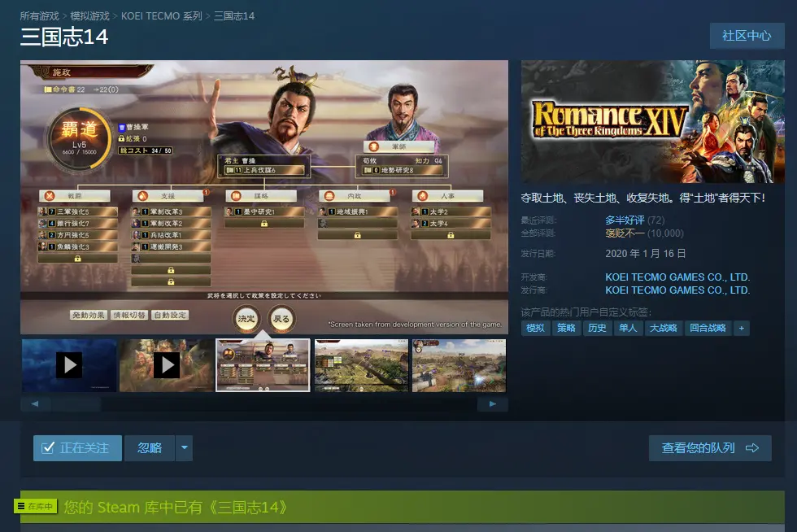Select the policy screen thumbnail

(263, 365)
